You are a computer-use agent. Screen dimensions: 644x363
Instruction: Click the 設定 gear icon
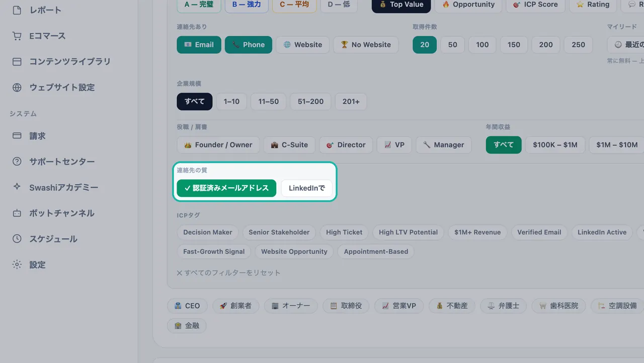17,264
